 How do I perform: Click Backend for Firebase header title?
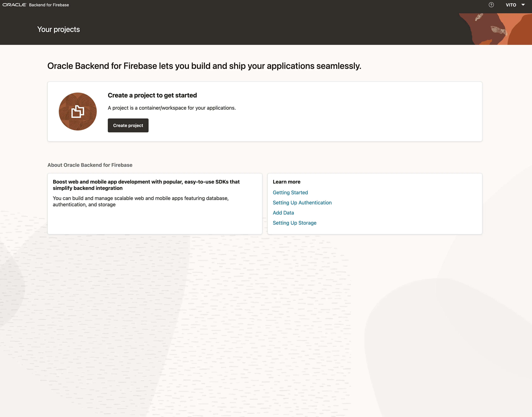[49, 5]
